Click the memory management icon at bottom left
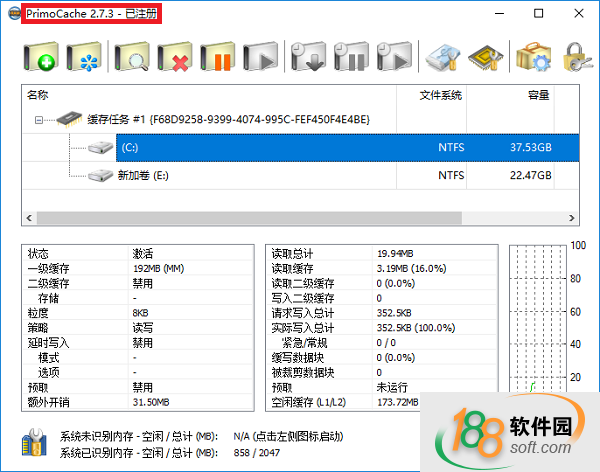The height and width of the screenshot is (472, 600). pyautogui.click(x=34, y=444)
